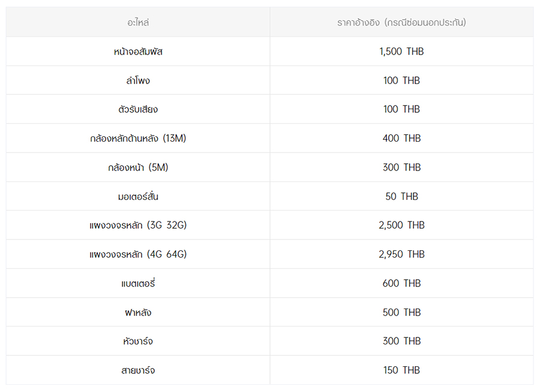This screenshot has width=540, height=392.
Task: Click the หัวชาร์จ part cell
Action: (138, 342)
